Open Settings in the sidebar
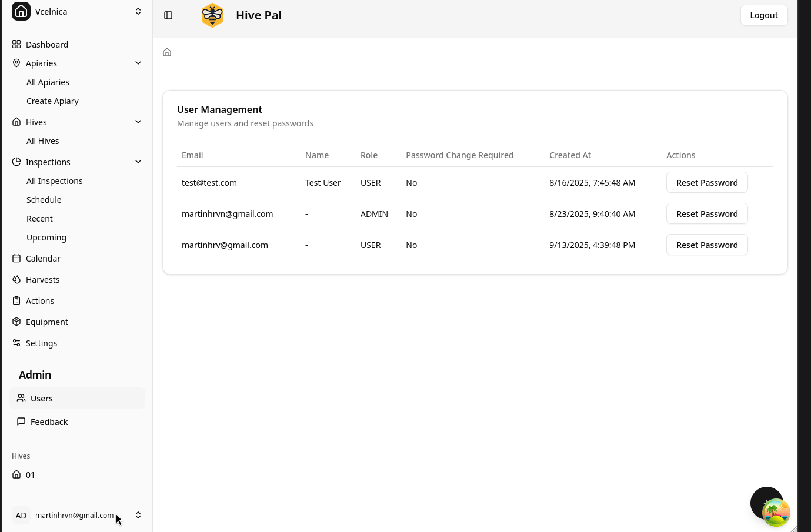This screenshot has width=811, height=532. (41, 343)
